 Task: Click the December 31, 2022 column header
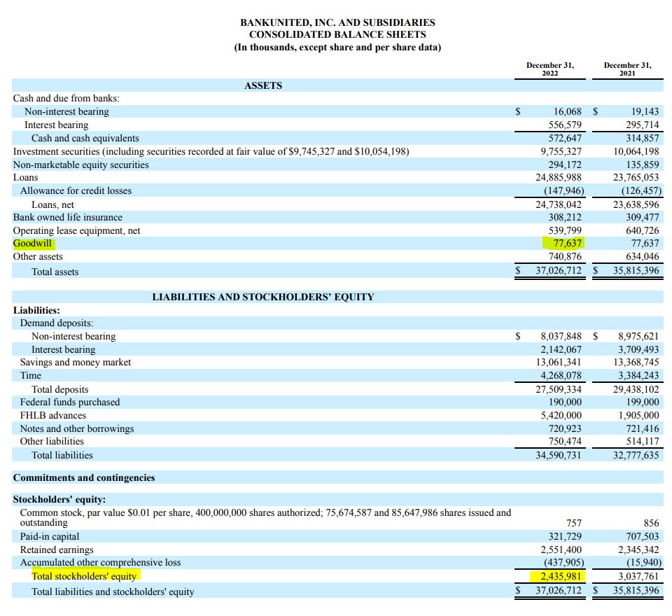coord(550,69)
